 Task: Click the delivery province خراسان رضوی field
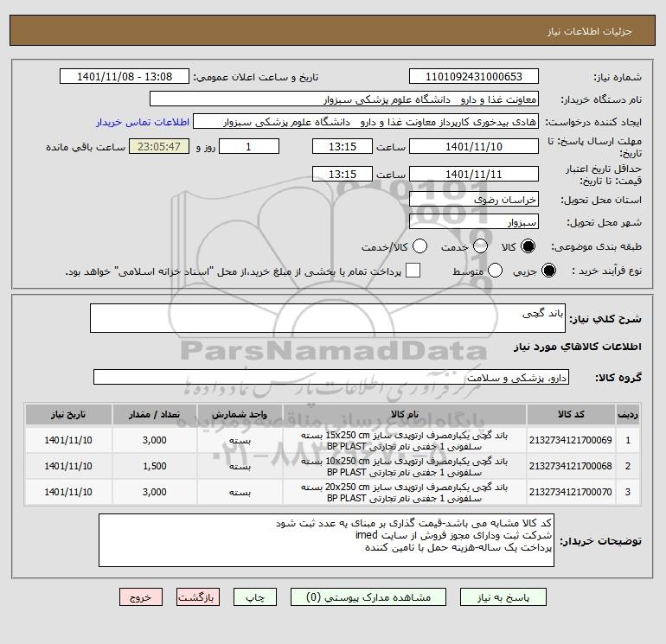(x=474, y=199)
